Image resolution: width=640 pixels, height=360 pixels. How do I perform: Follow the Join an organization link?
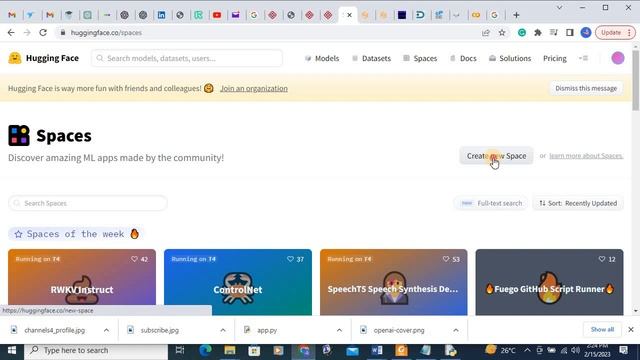[254, 88]
